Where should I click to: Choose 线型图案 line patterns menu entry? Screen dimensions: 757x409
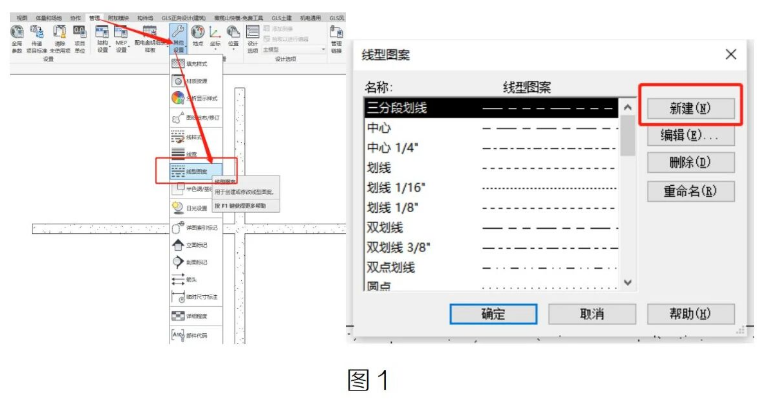point(196,171)
